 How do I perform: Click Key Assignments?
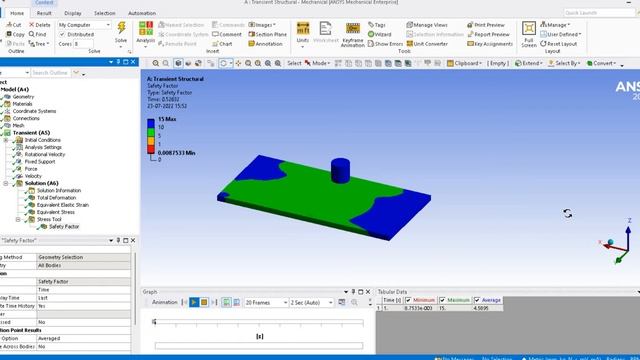(490, 44)
